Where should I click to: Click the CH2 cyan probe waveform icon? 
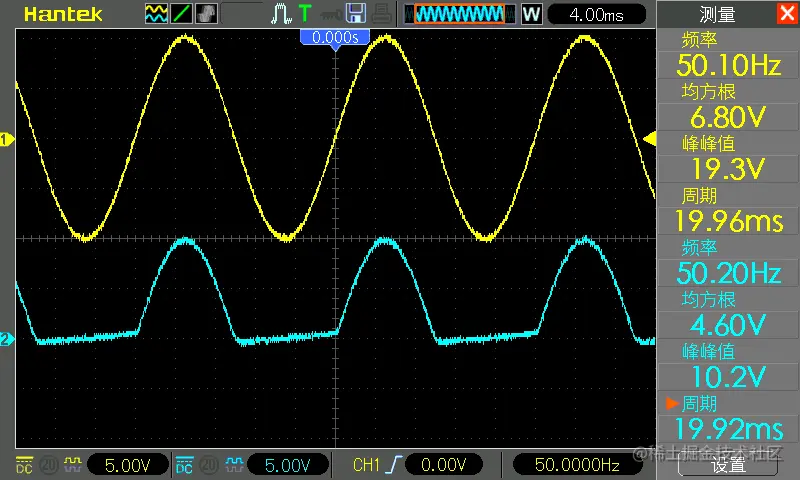tap(234, 464)
